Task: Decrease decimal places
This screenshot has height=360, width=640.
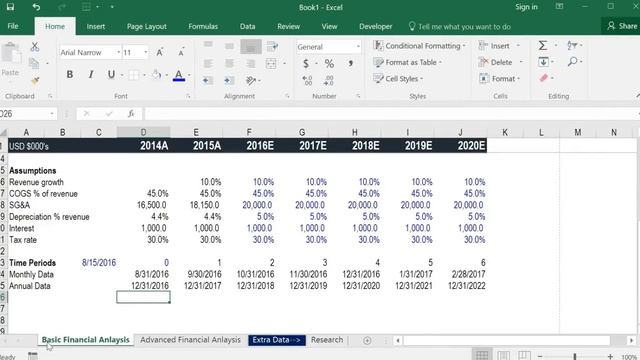Action: click(x=329, y=80)
